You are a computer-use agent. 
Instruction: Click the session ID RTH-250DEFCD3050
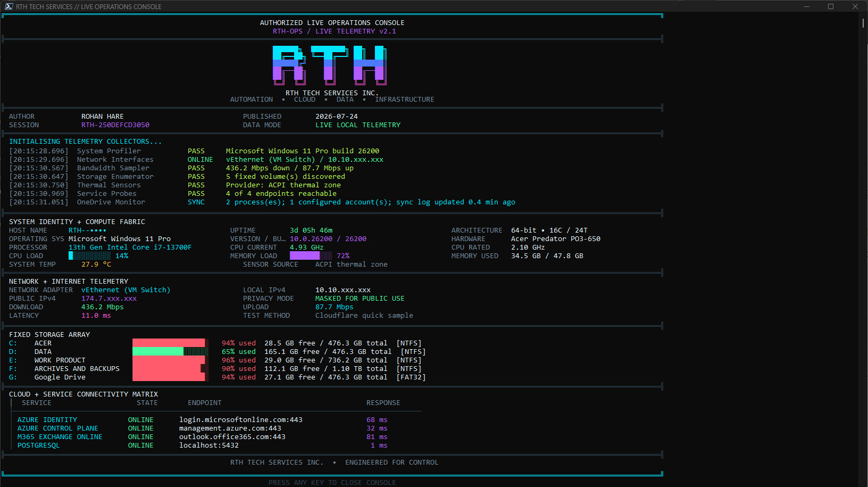(x=115, y=125)
